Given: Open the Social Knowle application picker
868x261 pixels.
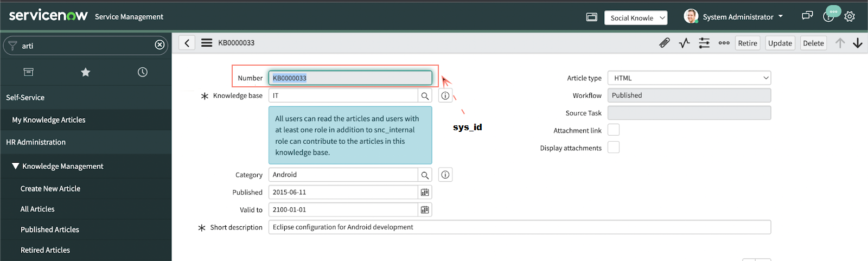Looking at the screenshot, I should click(x=636, y=18).
